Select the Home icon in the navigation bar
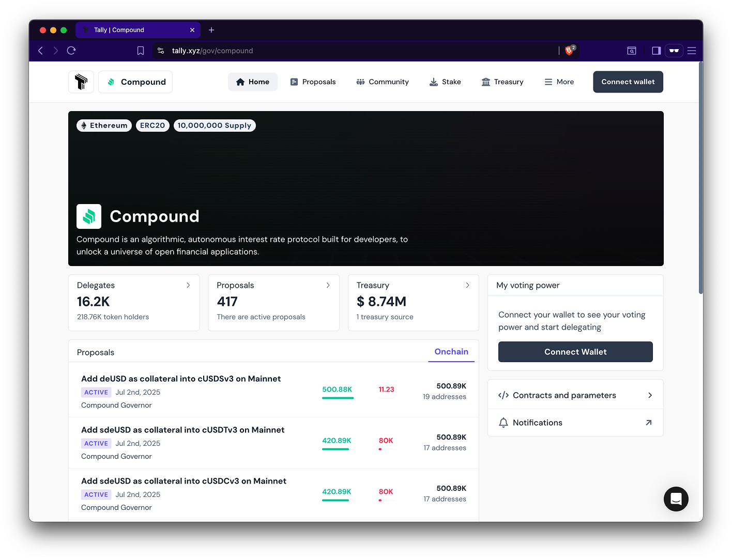Screen dimensions: 732x560 click(x=240, y=82)
